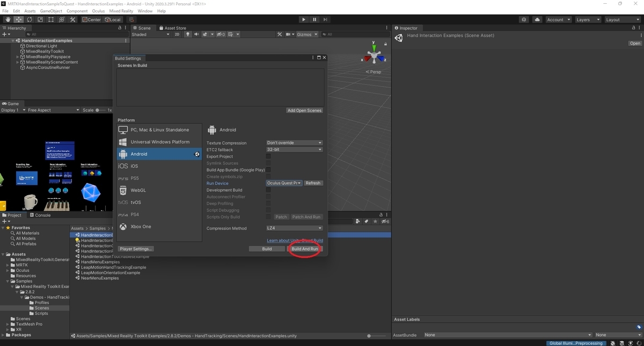The height and width of the screenshot is (346, 644).
Task: Select the Scale tool
Action: click(40, 19)
